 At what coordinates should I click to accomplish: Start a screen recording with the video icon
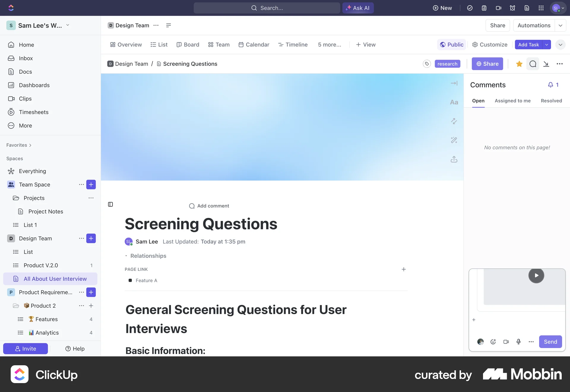pos(498,8)
